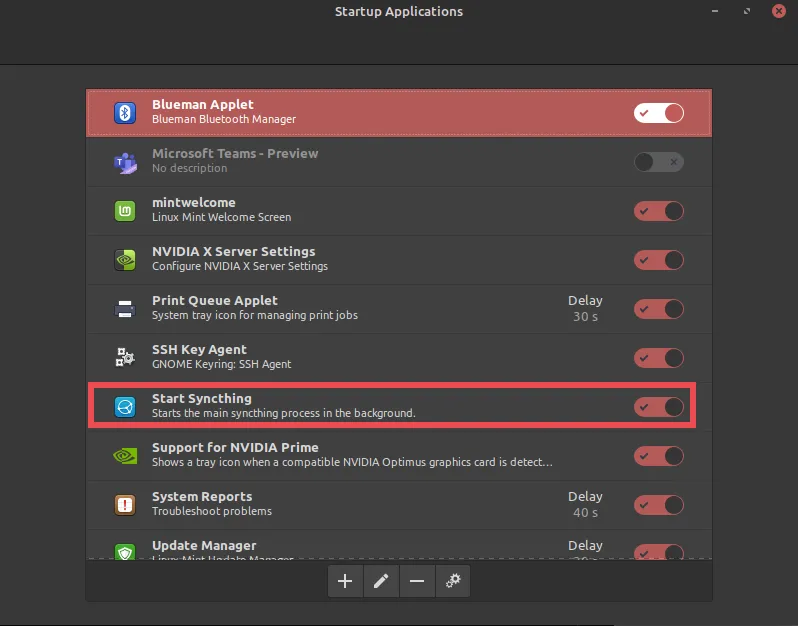Click the SSH Key Agent icon
Image resolution: width=798 pixels, height=626 pixels.
coord(125,357)
